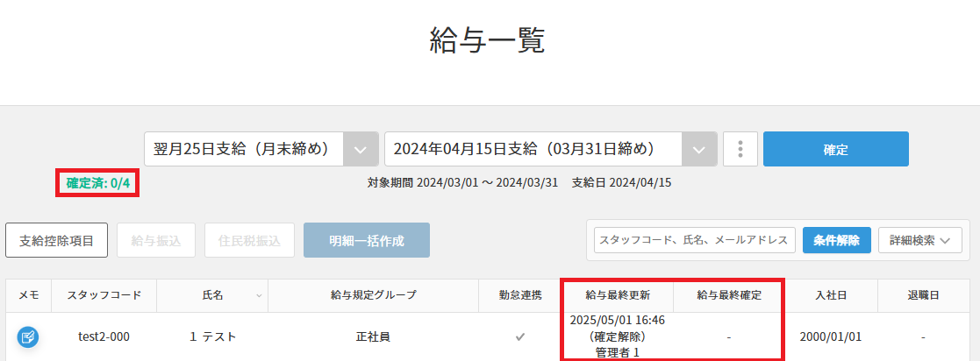Select the name 1 テスト cell
Image resolution: width=980 pixels, height=361 pixels.
click(212, 337)
